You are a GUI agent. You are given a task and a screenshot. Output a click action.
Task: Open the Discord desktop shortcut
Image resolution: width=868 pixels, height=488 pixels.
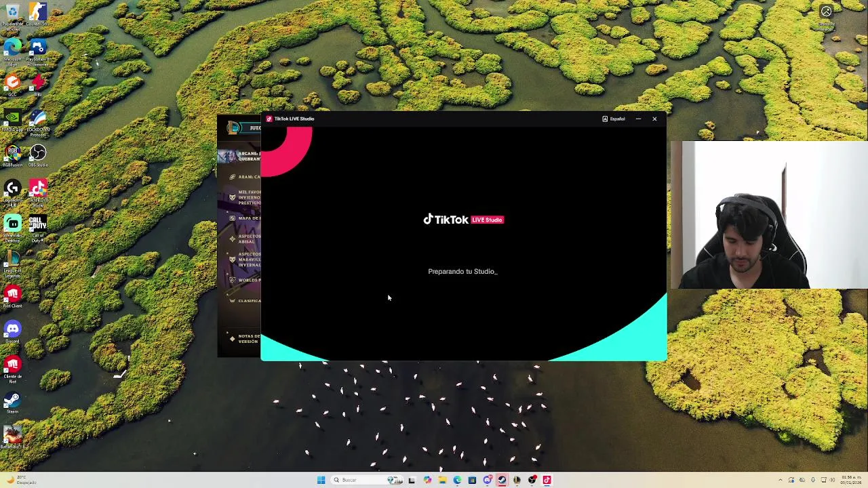(x=13, y=332)
